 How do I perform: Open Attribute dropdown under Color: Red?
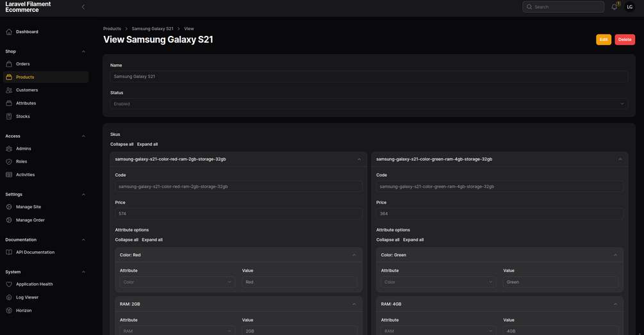(x=178, y=282)
